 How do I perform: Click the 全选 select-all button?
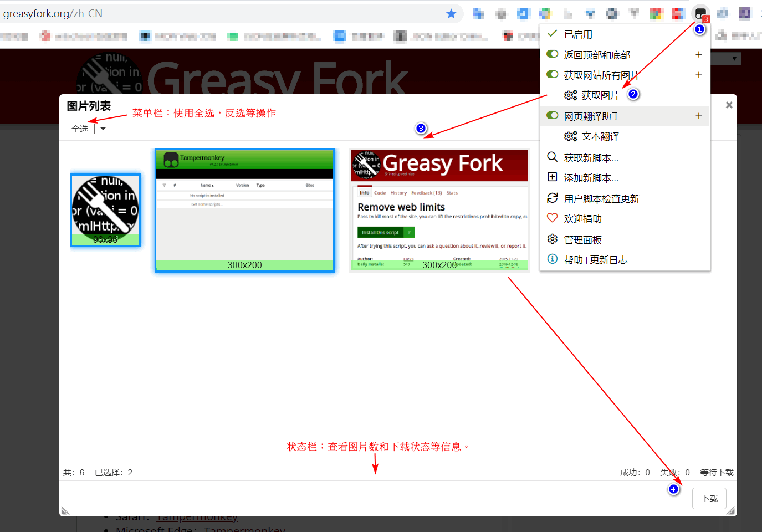coord(80,129)
